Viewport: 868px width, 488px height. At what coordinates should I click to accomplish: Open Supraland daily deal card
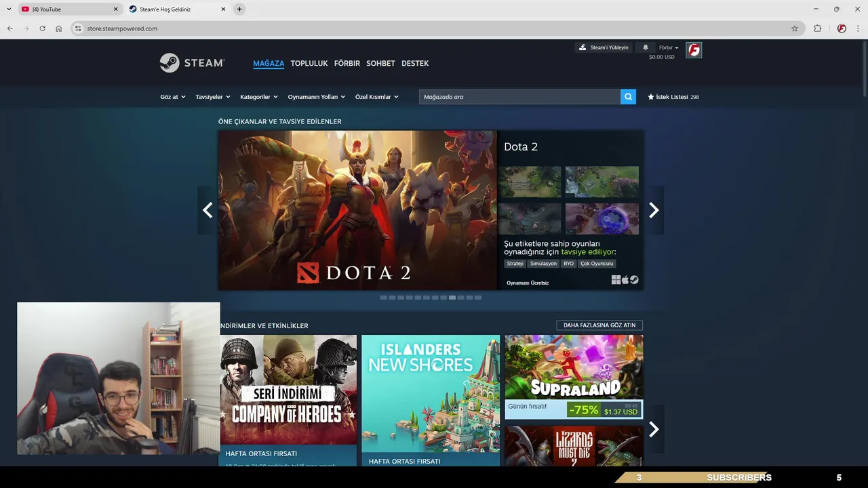point(574,377)
